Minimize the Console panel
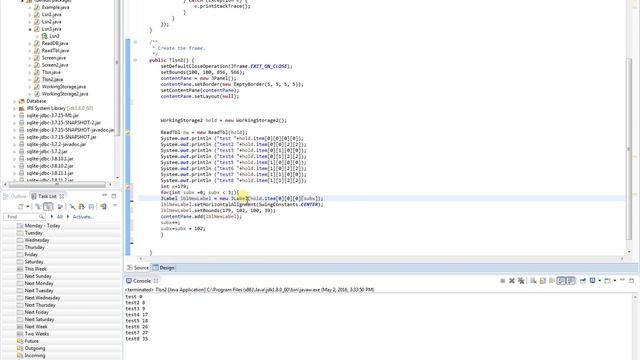Screen dimensions: 640x360 point(622,280)
